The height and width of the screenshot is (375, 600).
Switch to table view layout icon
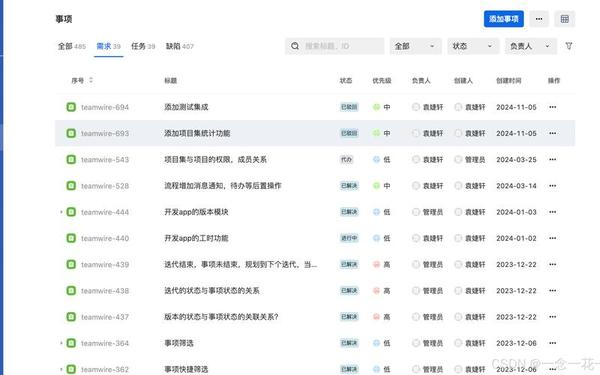click(564, 19)
